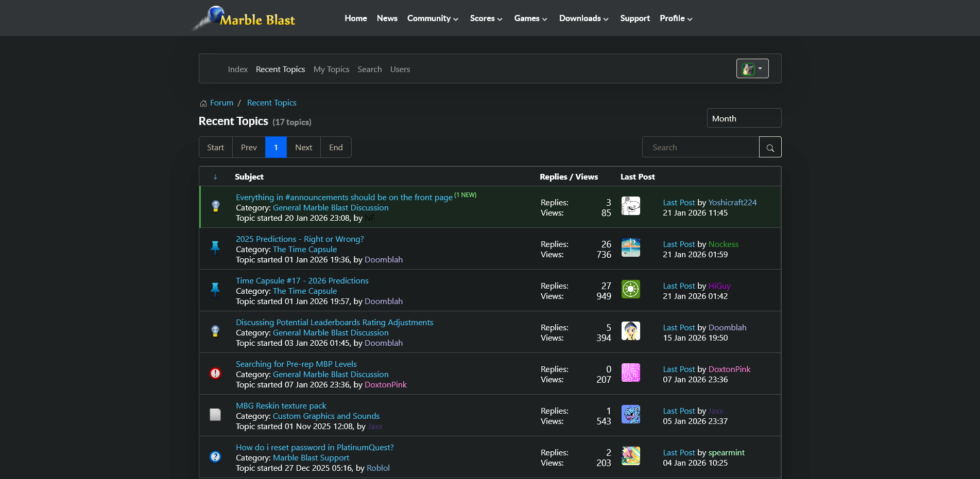Jump to the End page
980x479 pixels.
tap(336, 148)
